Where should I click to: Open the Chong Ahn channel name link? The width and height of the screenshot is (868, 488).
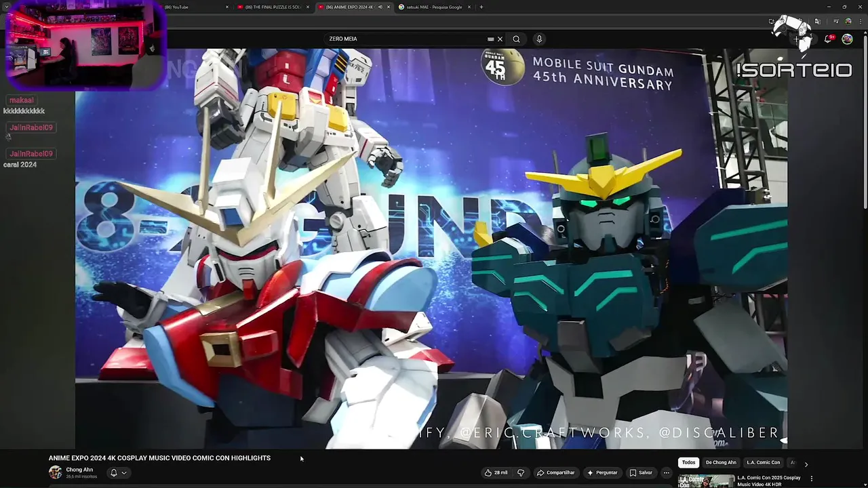(79, 470)
